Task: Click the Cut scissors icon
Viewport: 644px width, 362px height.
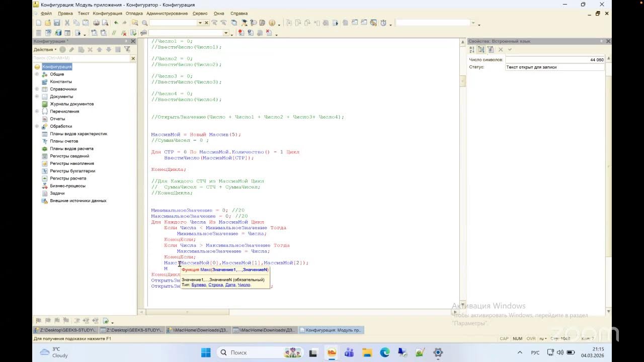Action: (x=67, y=23)
